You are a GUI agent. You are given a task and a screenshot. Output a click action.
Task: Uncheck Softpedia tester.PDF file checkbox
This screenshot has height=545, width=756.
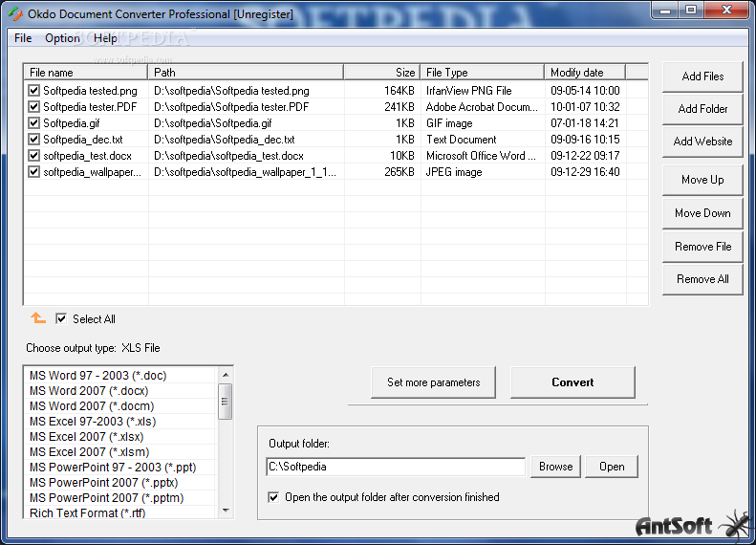[x=33, y=106]
